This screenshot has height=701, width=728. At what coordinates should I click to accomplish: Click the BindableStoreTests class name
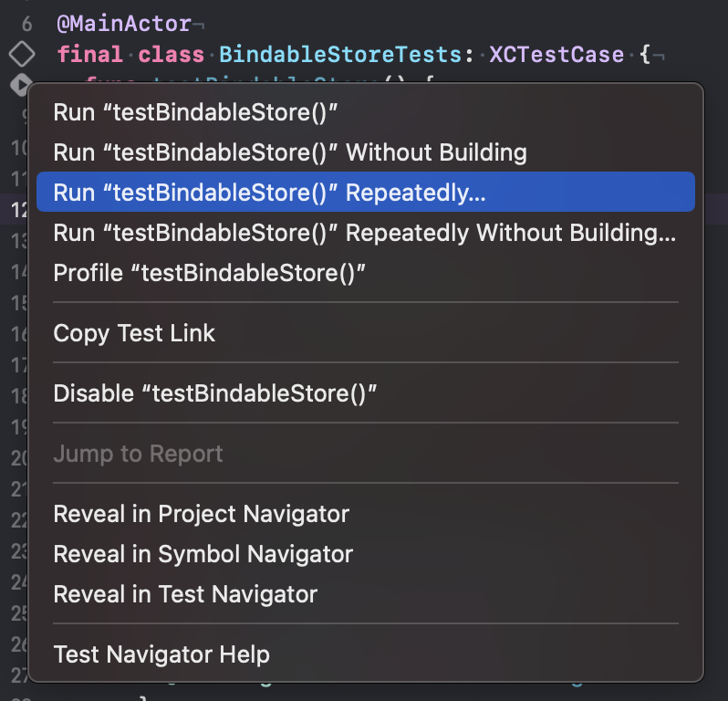tap(342, 55)
